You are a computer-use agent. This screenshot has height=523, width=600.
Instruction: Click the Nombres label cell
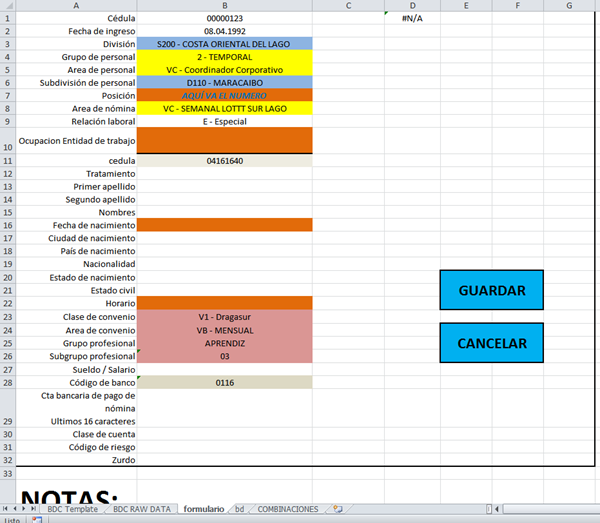pyautogui.click(x=117, y=212)
